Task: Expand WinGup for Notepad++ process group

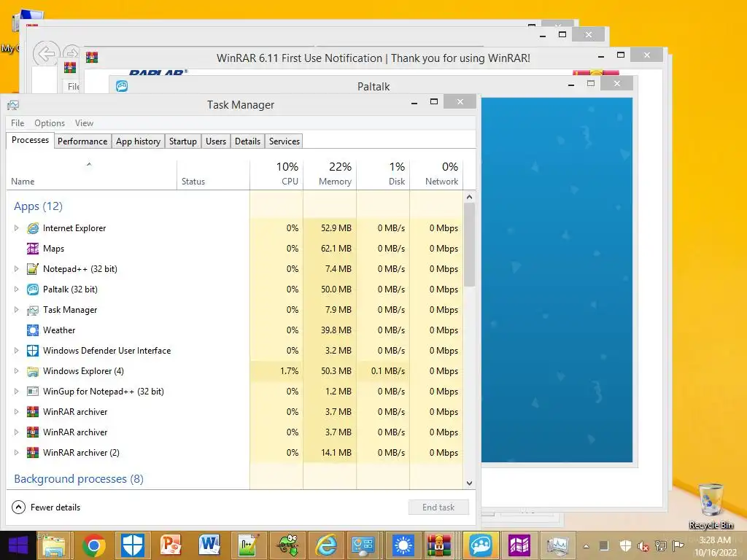Action: [16, 392]
